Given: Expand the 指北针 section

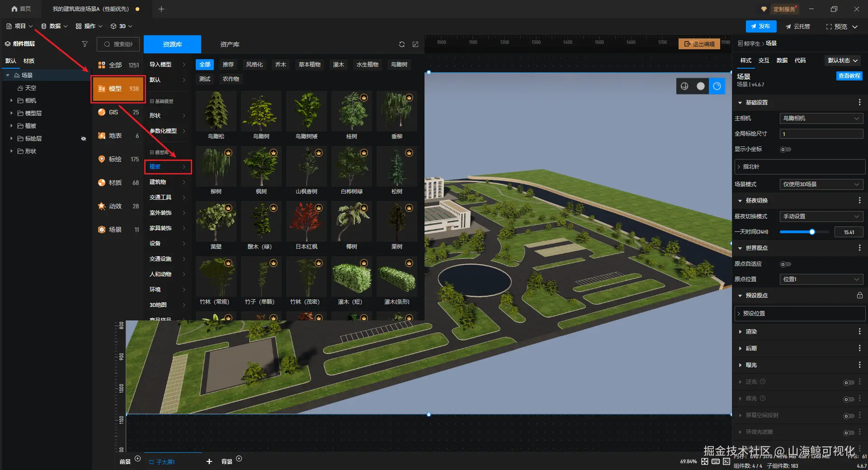Looking at the screenshot, I should 800,167.
